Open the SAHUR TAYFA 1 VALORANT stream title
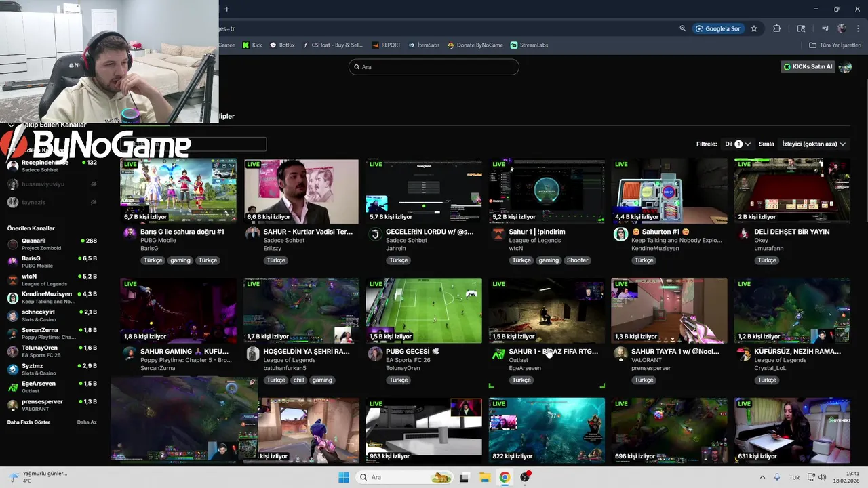This screenshot has width=868, height=488. point(675,352)
